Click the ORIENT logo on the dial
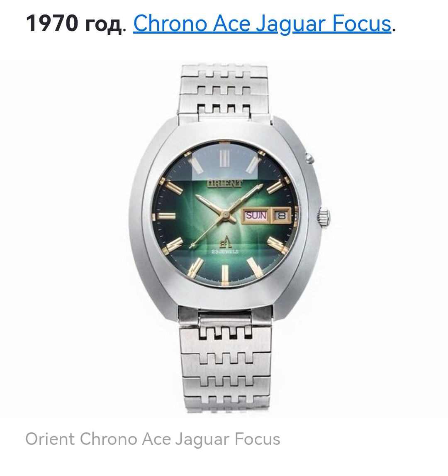This screenshot has width=448, height=476. pos(225,183)
